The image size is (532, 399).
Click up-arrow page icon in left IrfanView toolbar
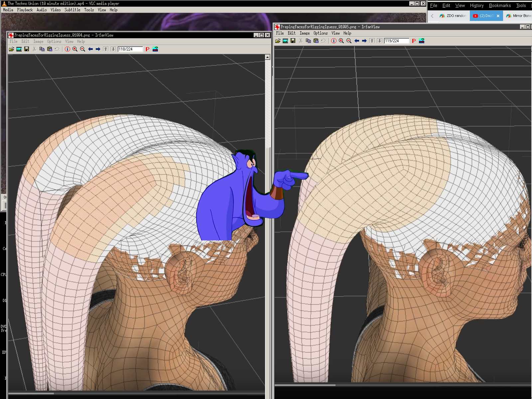106,49
